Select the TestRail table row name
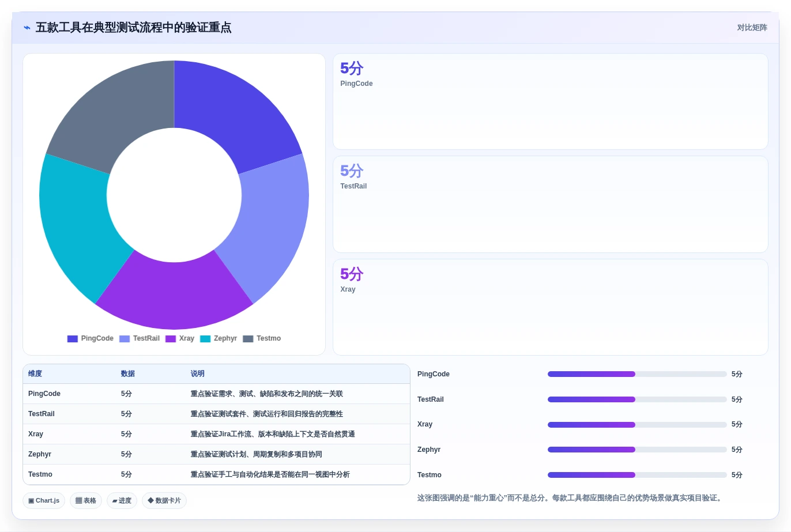791x532 pixels. [42, 414]
